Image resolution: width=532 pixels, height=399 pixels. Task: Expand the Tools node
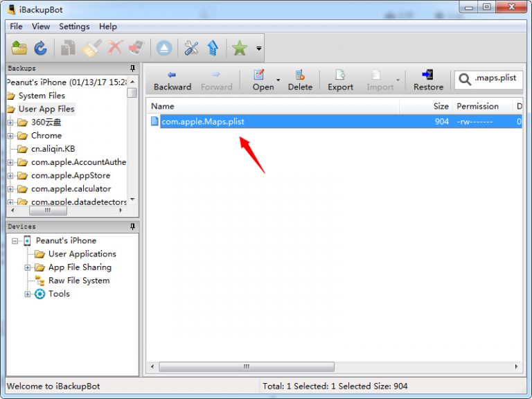(28, 294)
